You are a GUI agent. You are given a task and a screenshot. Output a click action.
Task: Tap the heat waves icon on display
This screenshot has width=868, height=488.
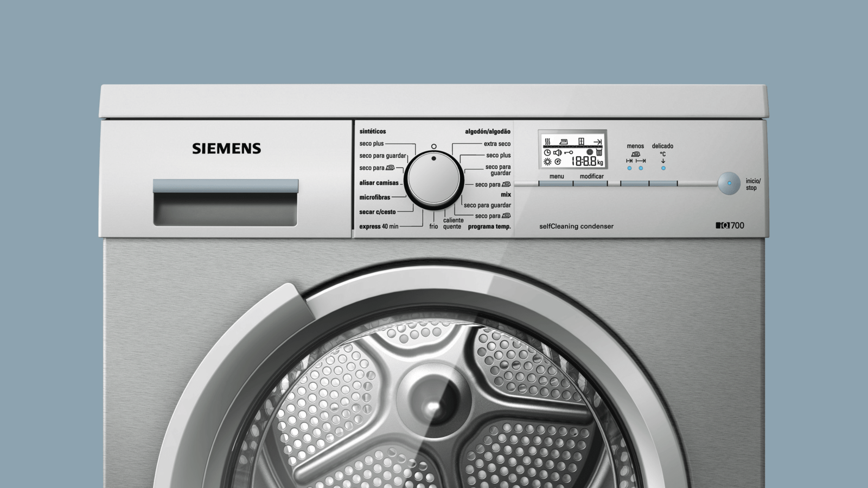coord(547,142)
